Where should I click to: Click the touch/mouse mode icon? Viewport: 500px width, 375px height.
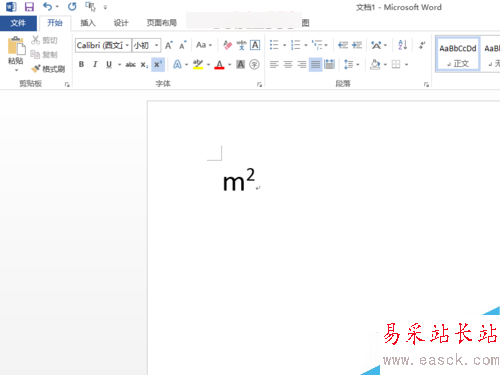click(x=90, y=6)
